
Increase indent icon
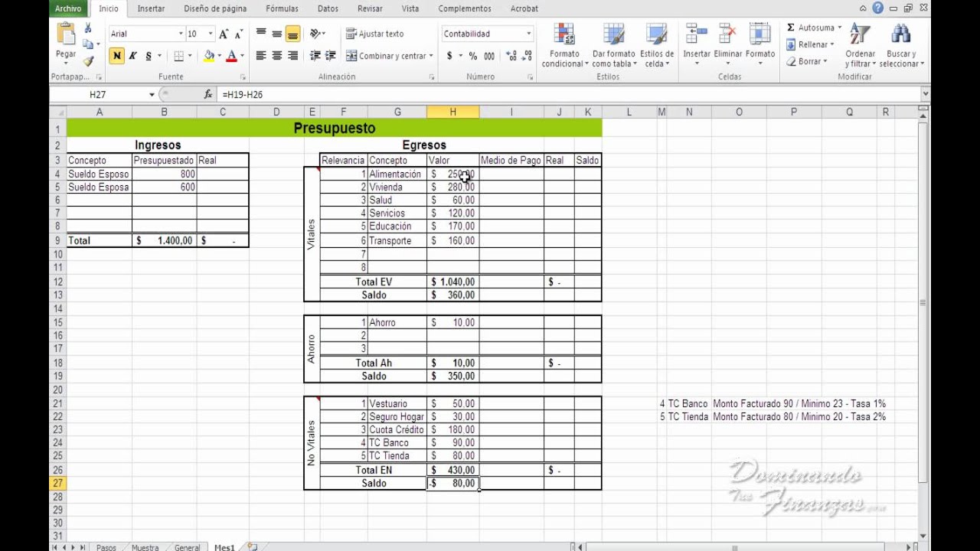331,56
